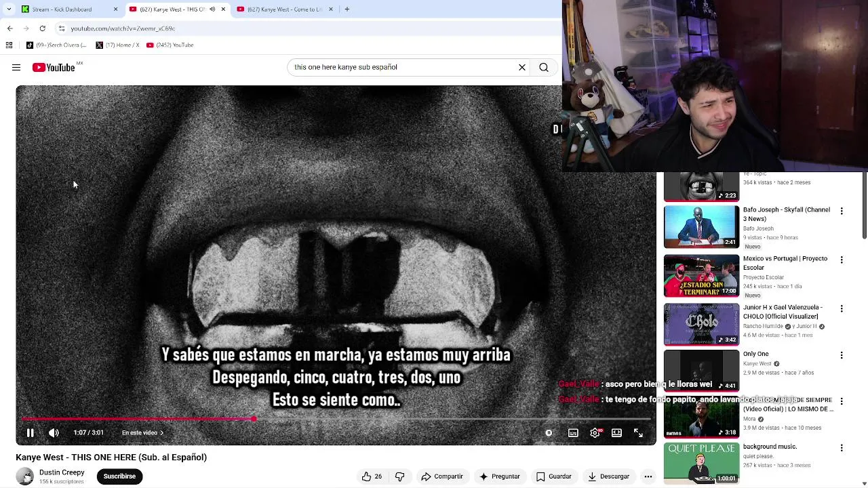
Task: Like the video with the thumbs up
Action: click(372, 476)
